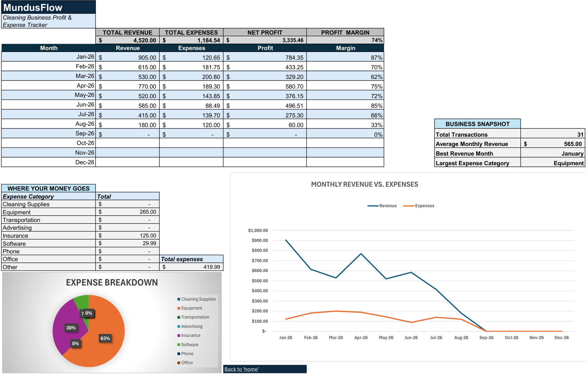
Task: Click the EXPENSE BREAKDOWN chart title
Action: [112, 282]
